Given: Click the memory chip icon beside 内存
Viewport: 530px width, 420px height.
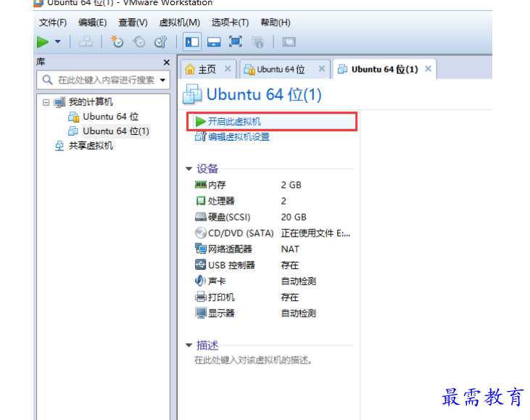Looking at the screenshot, I should (200, 185).
